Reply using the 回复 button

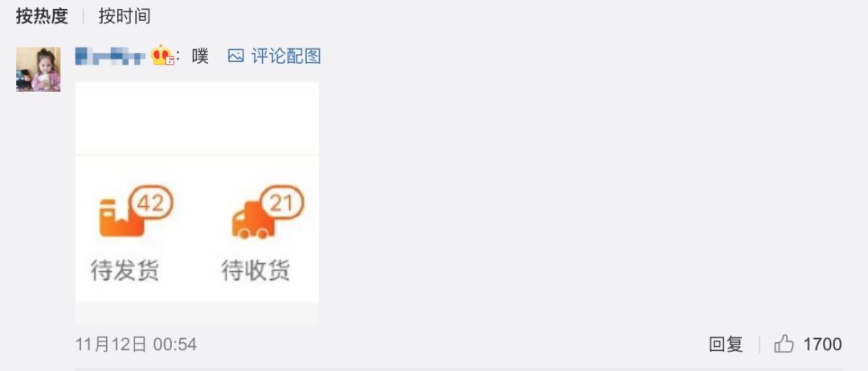[726, 344]
